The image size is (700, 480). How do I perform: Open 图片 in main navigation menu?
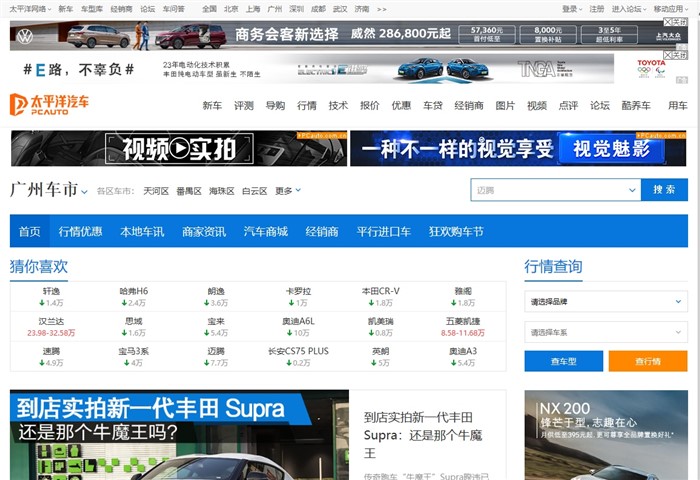coord(505,105)
